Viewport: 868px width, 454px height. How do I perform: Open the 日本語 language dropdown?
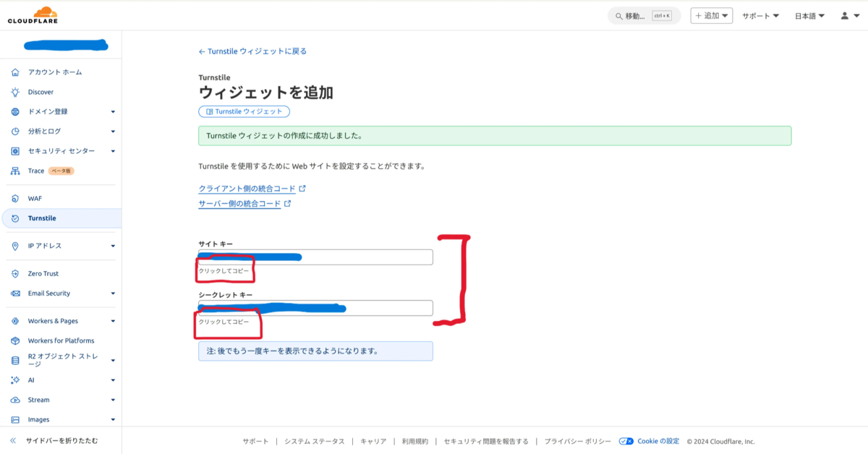(810, 15)
